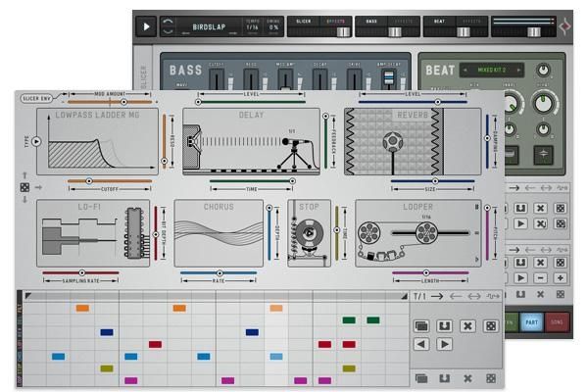This screenshot has width=588, height=392.
Task: Click the dice icon beside the filter type
Action: (x=24, y=186)
